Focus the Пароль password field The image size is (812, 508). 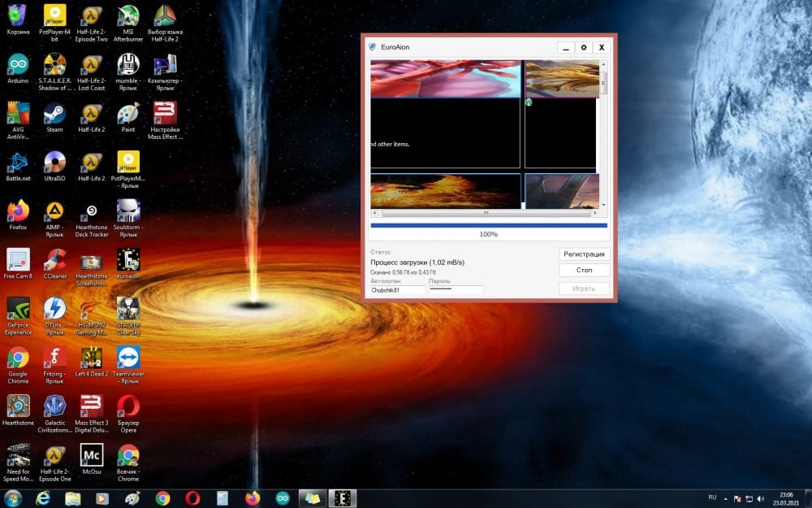pyautogui.click(x=455, y=289)
